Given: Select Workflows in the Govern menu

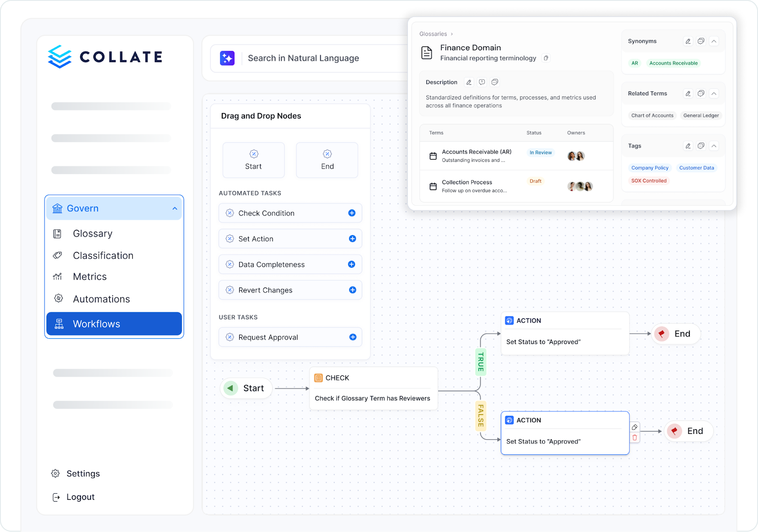Looking at the screenshot, I should pyautogui.click(x=114, y=324).
